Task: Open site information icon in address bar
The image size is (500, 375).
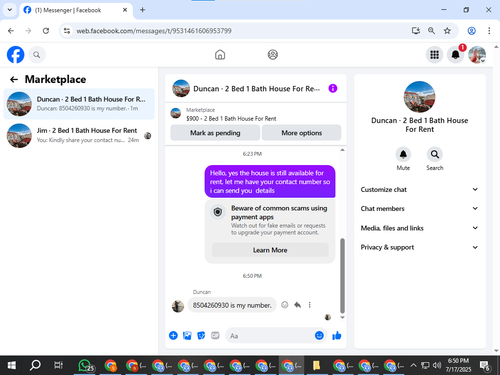Action: 67,31
